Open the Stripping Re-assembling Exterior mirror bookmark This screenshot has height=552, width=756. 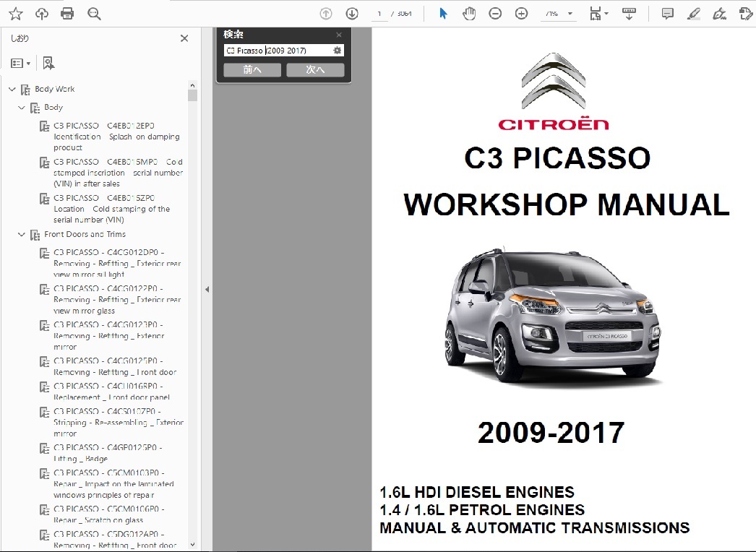click(119, 423)
